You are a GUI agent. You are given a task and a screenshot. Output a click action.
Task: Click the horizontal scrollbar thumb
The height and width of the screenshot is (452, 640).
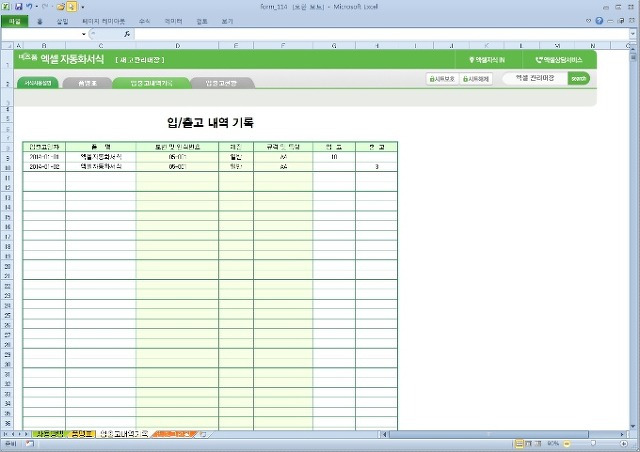click(x=489, y=434)
